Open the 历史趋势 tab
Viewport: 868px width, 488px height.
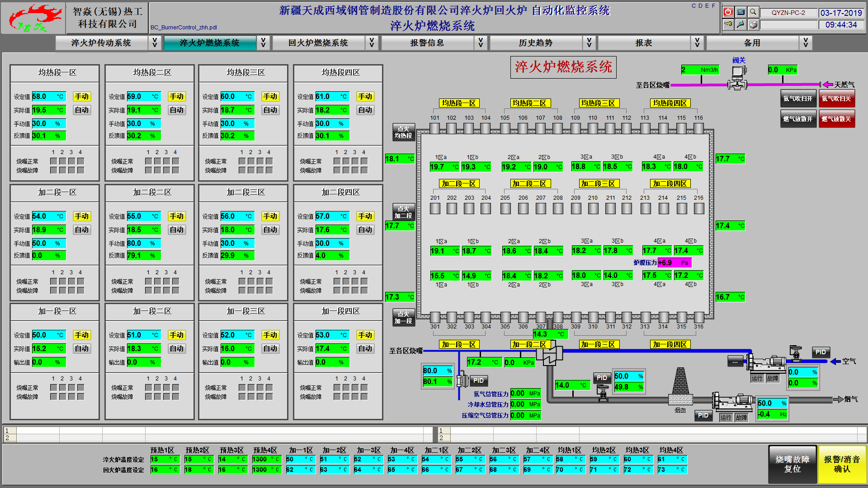(x=536, y=43)
